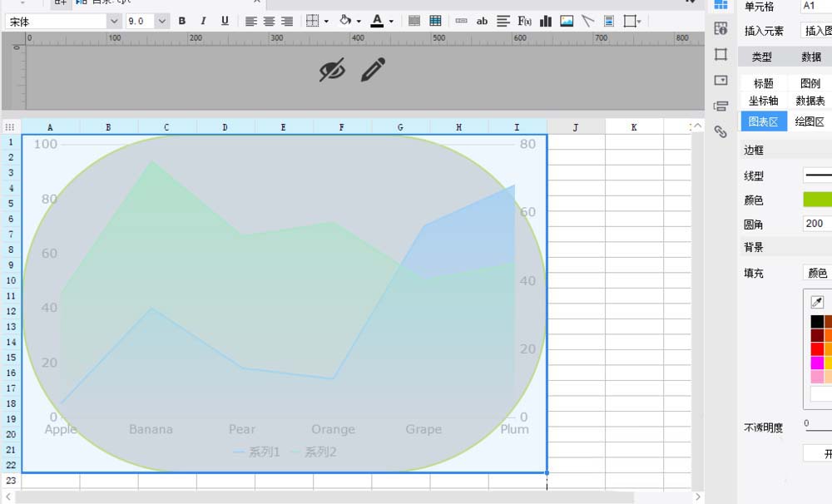Align cell text right

pos(287,22)
